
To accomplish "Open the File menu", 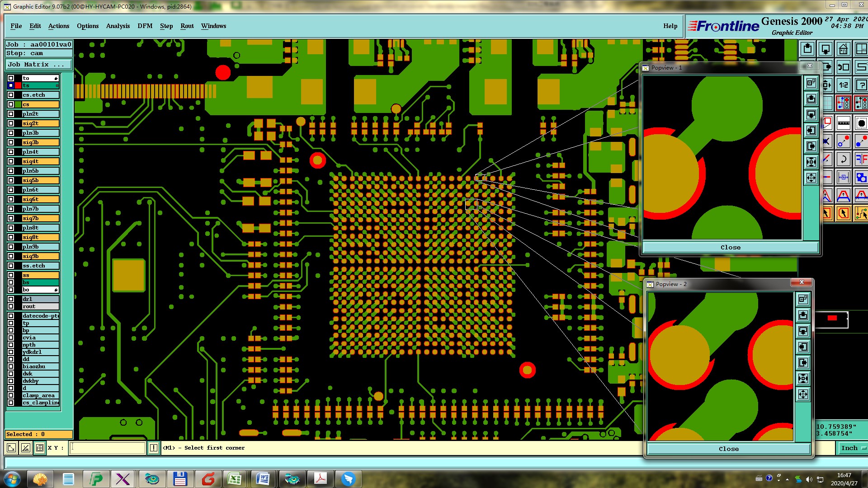I will click(x=16, y=26).
